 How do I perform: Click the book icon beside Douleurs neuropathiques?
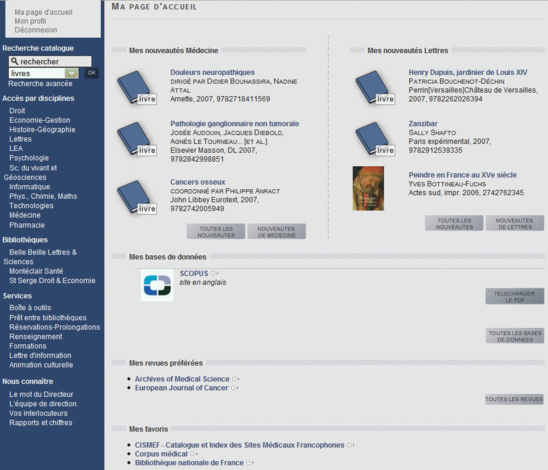point(136,87)
